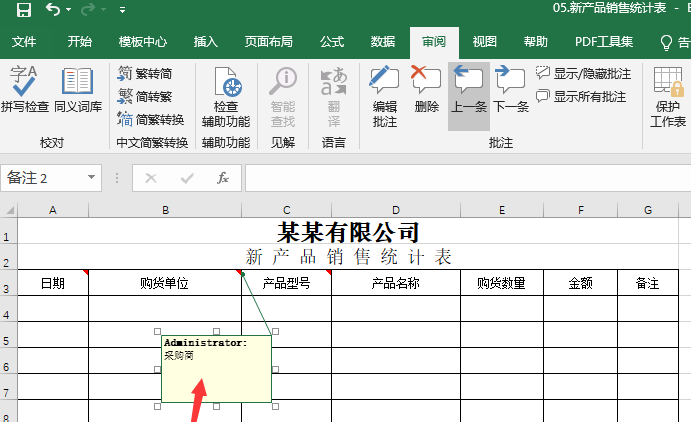Open the undo history dropdown arrow
The height and width of the screenshot is (422, 691).
click(x=68, y=9)
